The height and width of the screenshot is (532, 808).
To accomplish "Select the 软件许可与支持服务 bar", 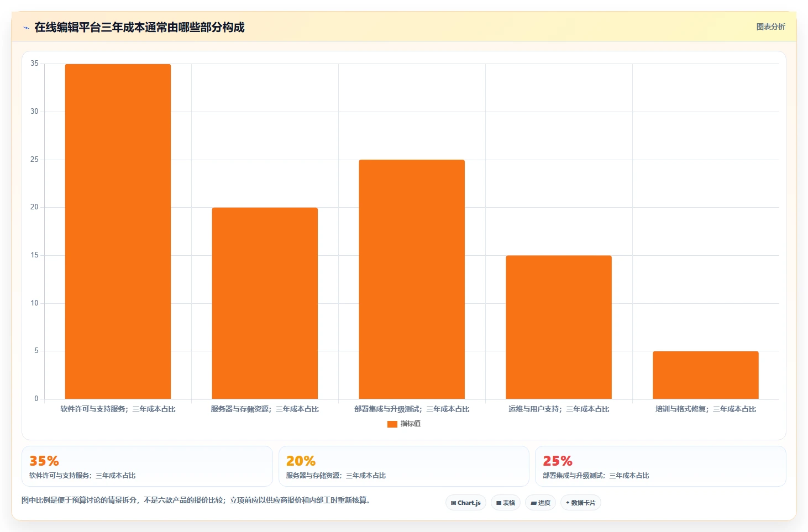I will point(118,231).
